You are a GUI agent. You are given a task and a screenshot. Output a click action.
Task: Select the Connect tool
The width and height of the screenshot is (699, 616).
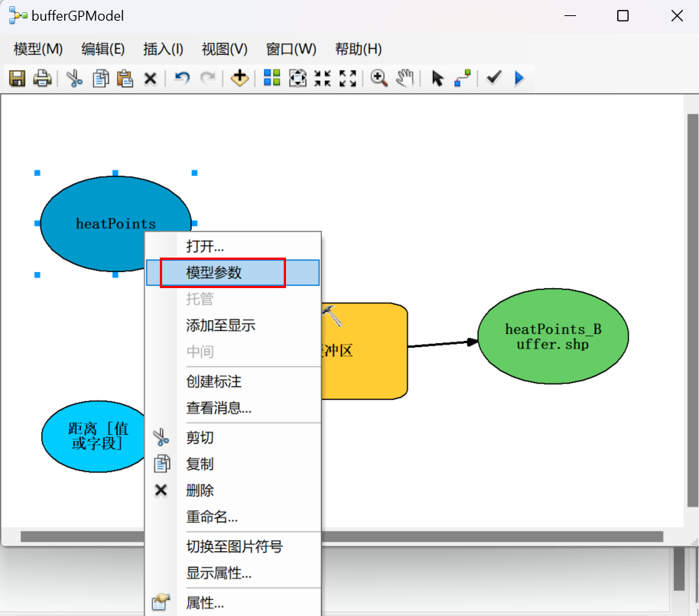[462, 78]
